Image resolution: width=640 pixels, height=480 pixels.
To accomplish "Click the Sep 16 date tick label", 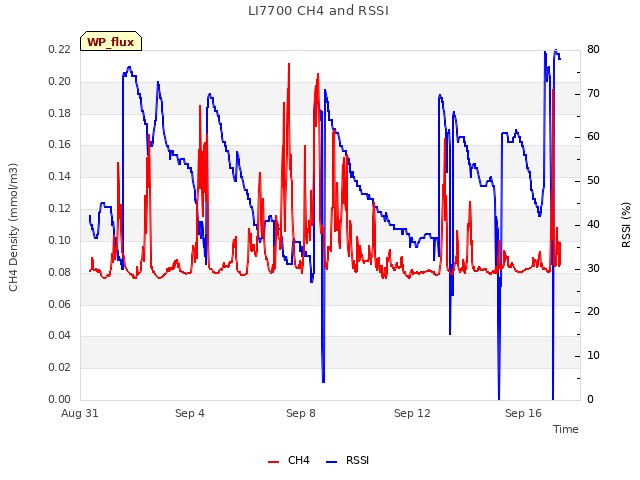I will (523, 413).
